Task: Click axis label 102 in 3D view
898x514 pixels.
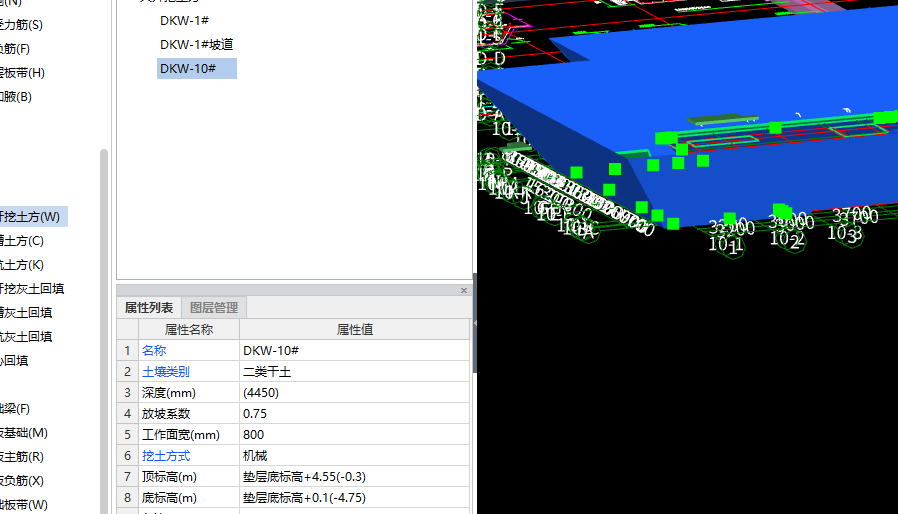Action: click(787, 239)
